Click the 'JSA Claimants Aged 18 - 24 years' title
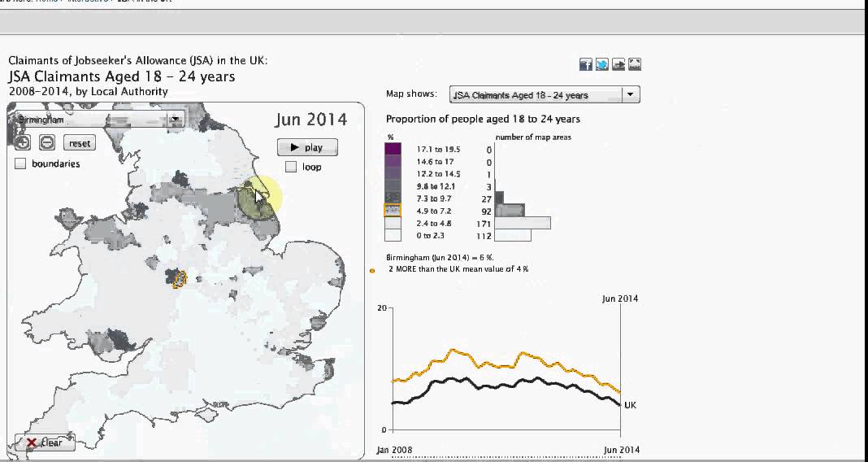The image size is (868, 462). coord(122,76)
